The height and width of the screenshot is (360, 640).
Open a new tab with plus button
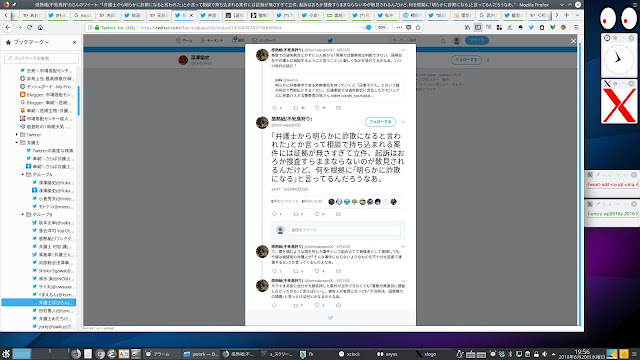coord(567,15)
